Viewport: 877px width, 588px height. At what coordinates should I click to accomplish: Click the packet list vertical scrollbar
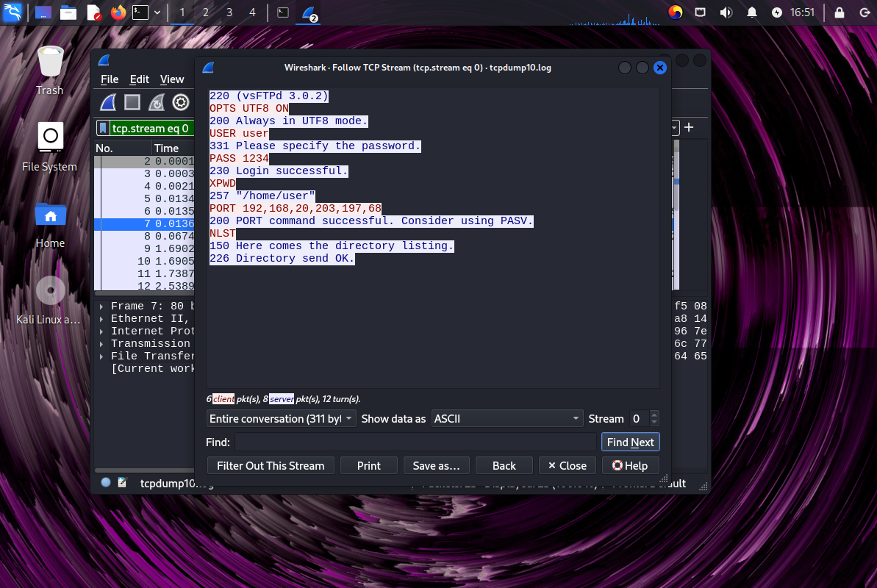point(676,215)
